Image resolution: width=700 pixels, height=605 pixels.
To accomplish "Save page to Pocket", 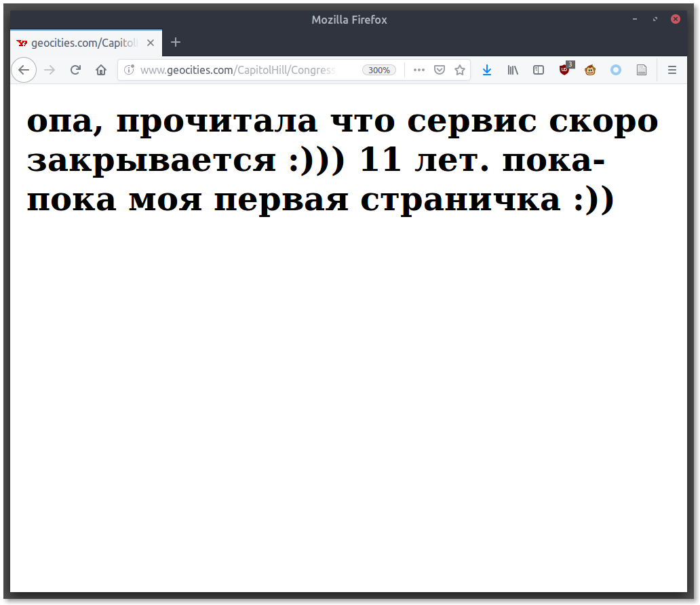I will pyautogui.click(x=440, y=70).
